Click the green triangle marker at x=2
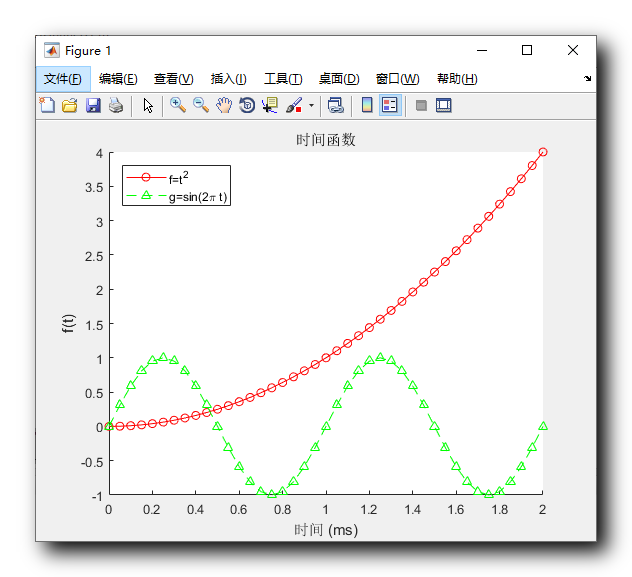The height and width of the screenshot is (577, 632). pos(543,426)
